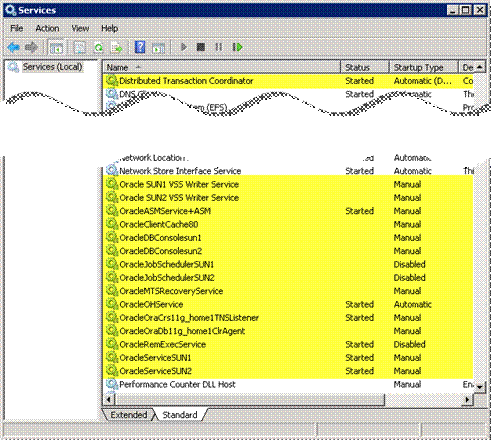Sort by the Startup Type column header
The width and height of the screenshot is (491, 440).
[x=423, y=67]
